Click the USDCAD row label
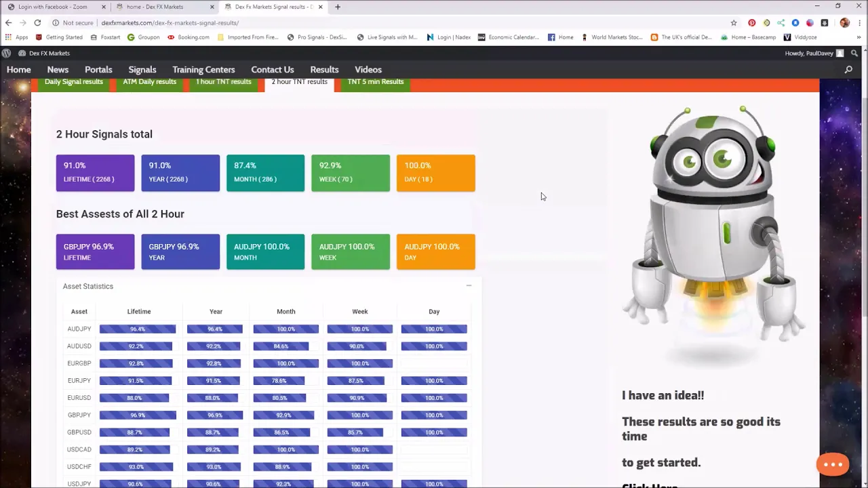The image size is (868, 488). coord(79,449)
